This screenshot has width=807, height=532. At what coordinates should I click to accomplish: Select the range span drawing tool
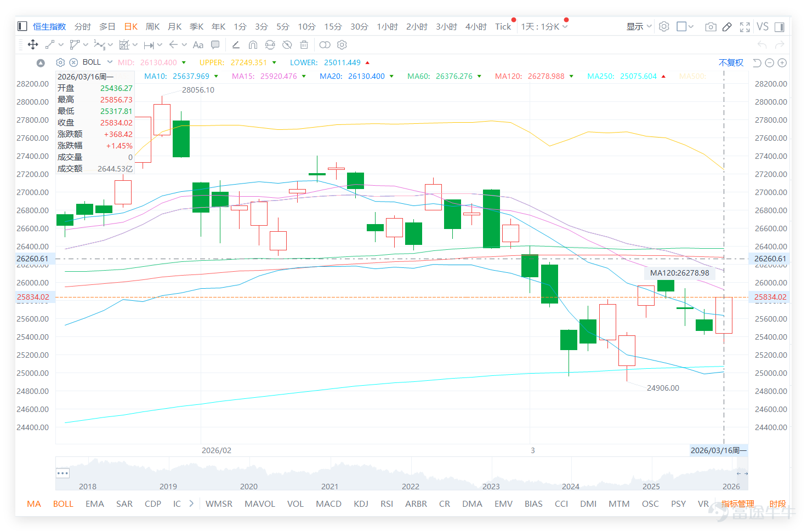pos(149,45)
